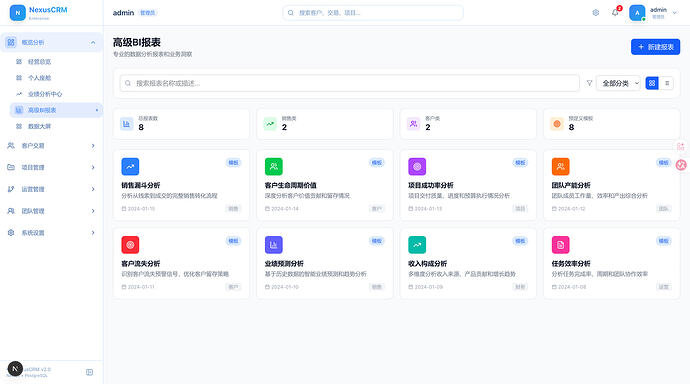Screen dimensions: 690x384
Task: Open the 销售漏斗分析 report icon
Action: click(x=130, y=167)
